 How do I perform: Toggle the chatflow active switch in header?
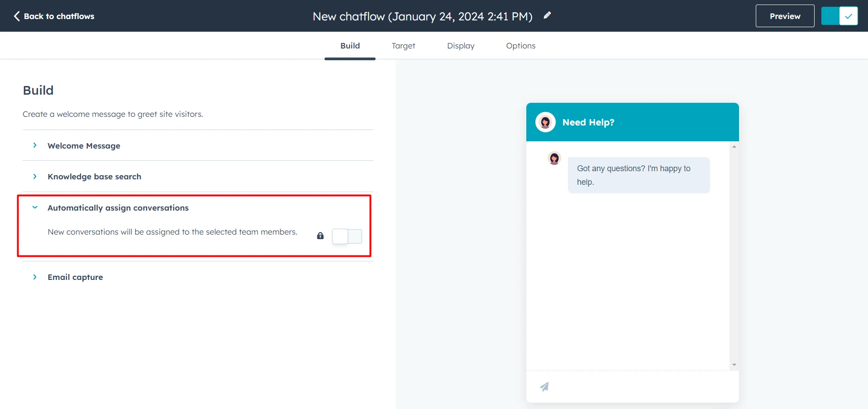[x=839, y=16]
